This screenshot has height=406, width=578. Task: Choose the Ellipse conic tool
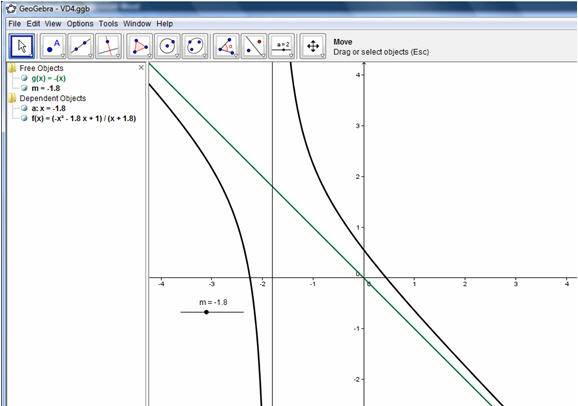195,46
